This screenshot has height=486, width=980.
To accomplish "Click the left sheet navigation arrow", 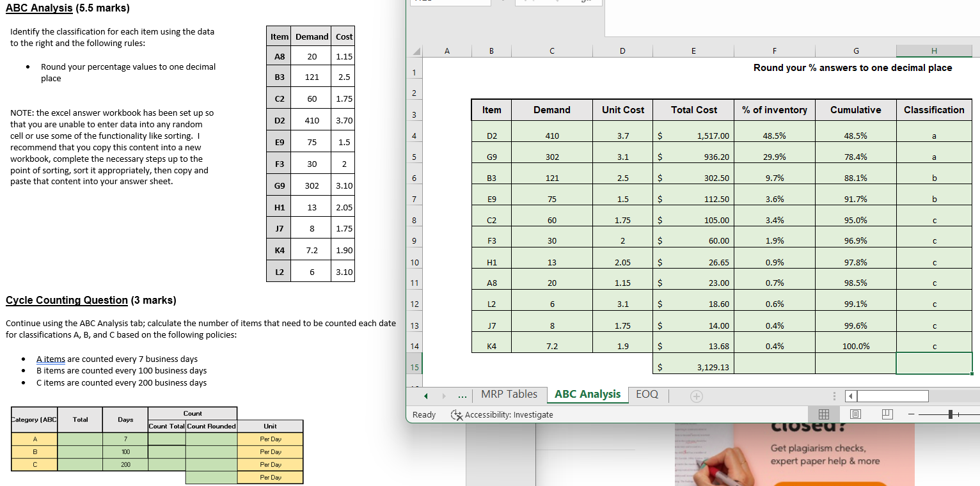I will tap(424, 395).
